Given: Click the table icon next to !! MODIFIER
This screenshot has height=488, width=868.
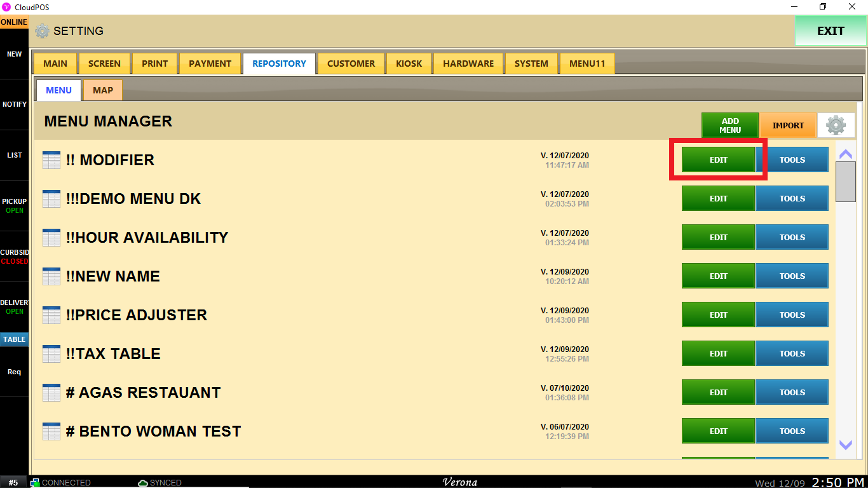Looking at the screenshot, I should pyautogui.click(x=51, y=160).
